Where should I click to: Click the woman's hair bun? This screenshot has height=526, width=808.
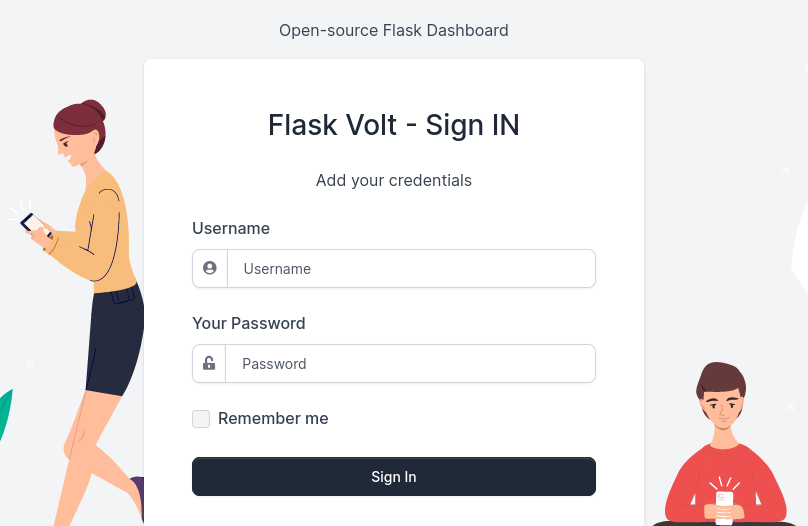point(94,108)
